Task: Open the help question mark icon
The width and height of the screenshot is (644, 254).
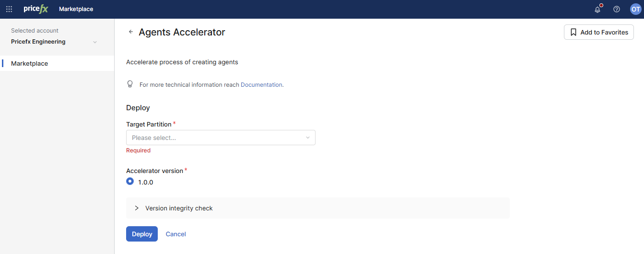Action: (617, 9)
